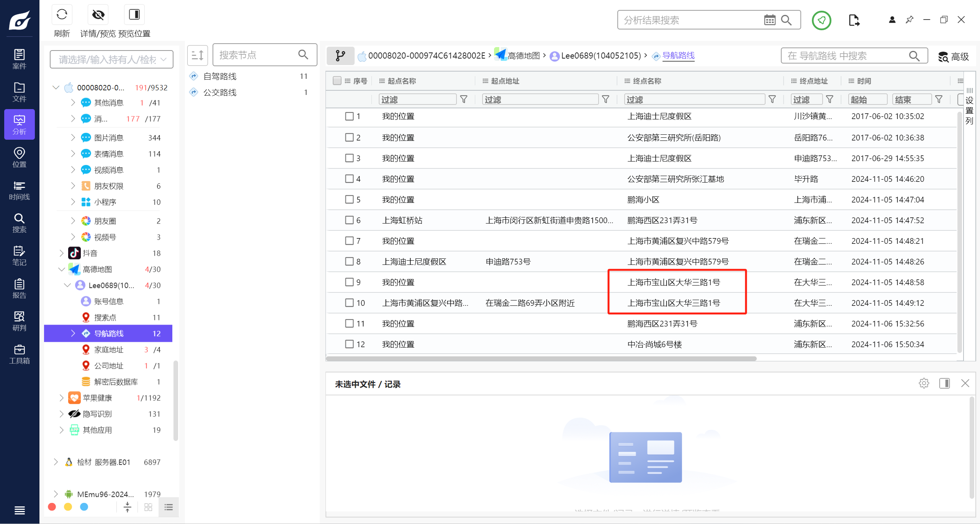This screenshot has height=524, width=980.
Task: Open the 持有人/检材 selector dropdown
Action: (111, 59)
